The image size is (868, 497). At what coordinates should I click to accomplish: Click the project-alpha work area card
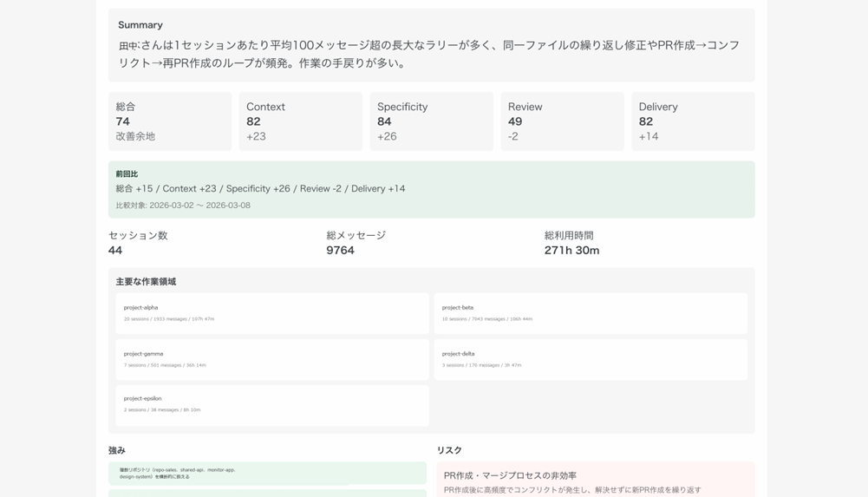272,313
